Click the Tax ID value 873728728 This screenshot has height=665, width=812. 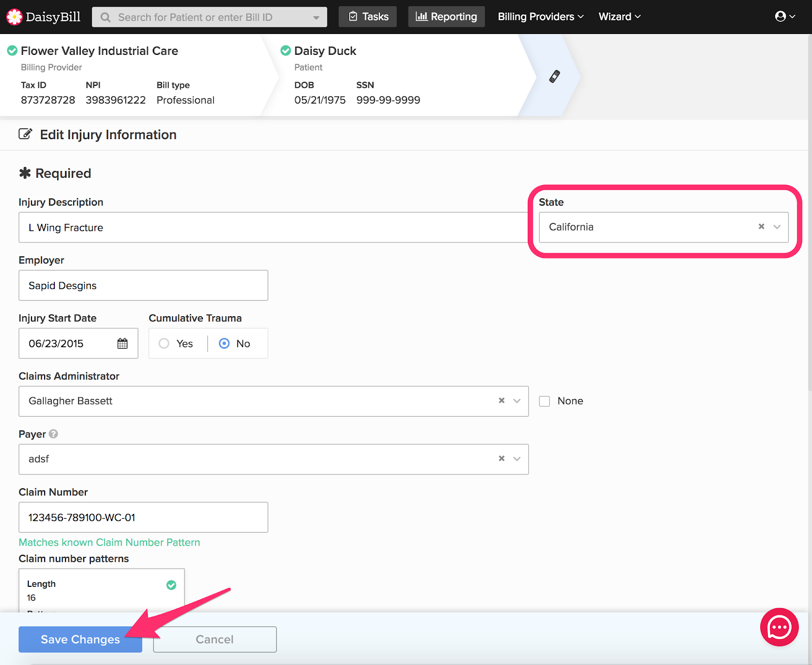48,100
